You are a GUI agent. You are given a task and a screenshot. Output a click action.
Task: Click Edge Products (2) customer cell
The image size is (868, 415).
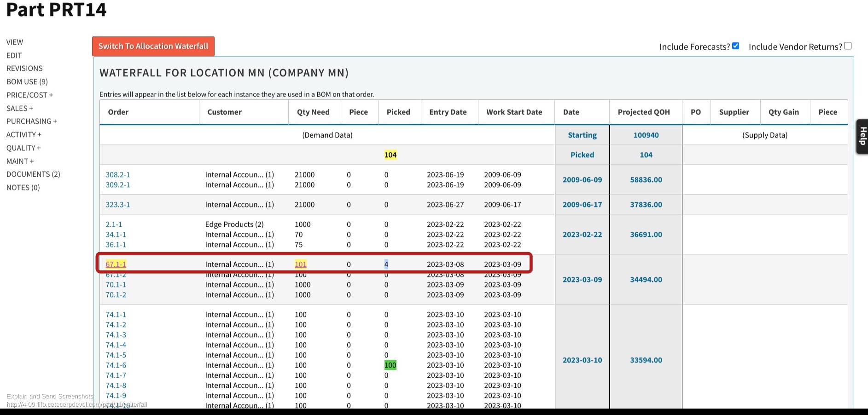pyautogui.click(x=234, y=225)
